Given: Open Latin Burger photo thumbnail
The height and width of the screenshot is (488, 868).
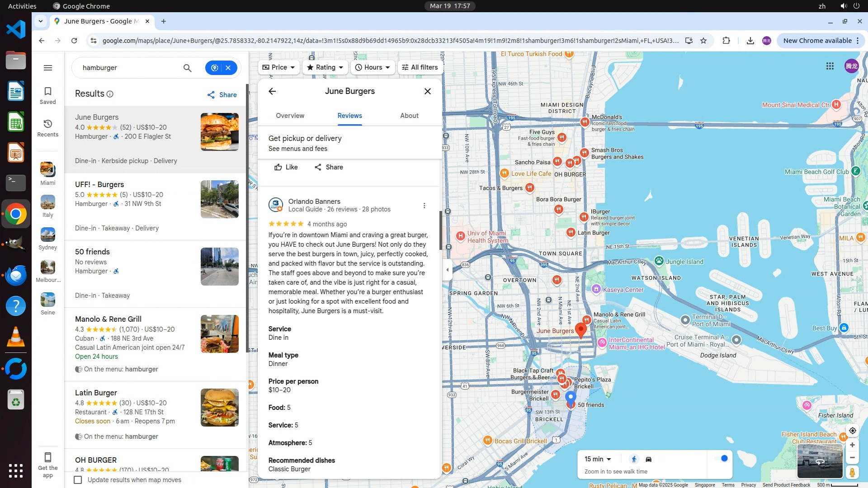Looking at the screenshot, I should [x=219, y=408].
